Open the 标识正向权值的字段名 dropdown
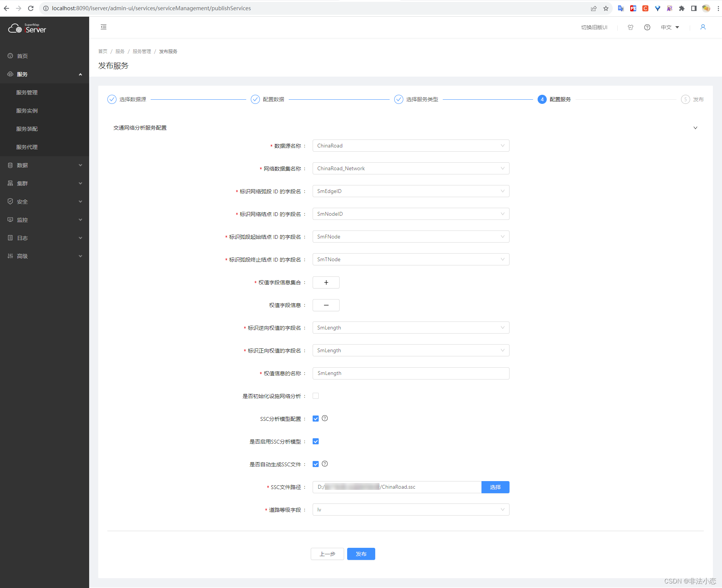Image resolution: width=722 pixels, height=588 pixels. pyautogui.click(x=411, y=350)
